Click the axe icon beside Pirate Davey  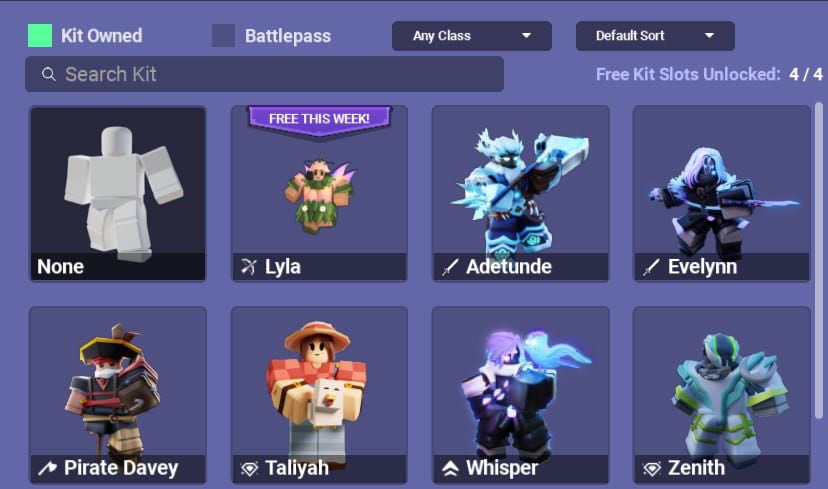[48, 468]
